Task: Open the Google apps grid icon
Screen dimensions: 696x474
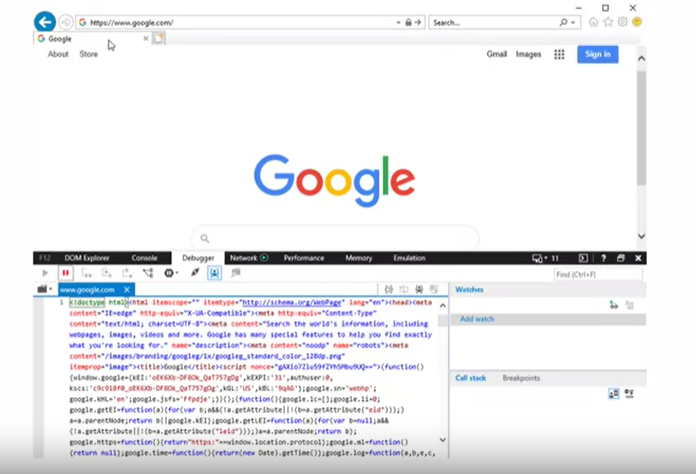Action: (559, 55)
